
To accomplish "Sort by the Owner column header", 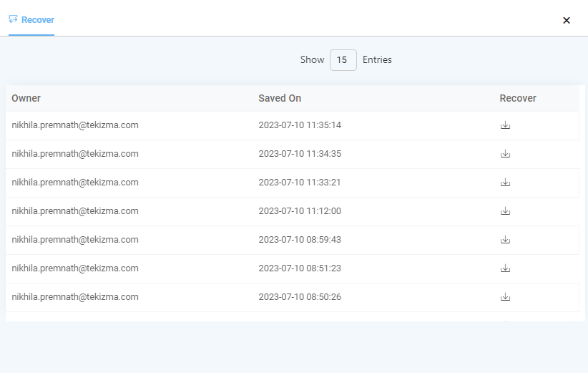I will click(x=26, y=98).
